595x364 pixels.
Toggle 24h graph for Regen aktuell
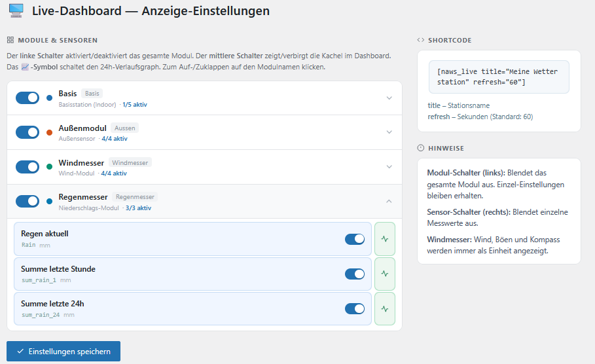385,239
